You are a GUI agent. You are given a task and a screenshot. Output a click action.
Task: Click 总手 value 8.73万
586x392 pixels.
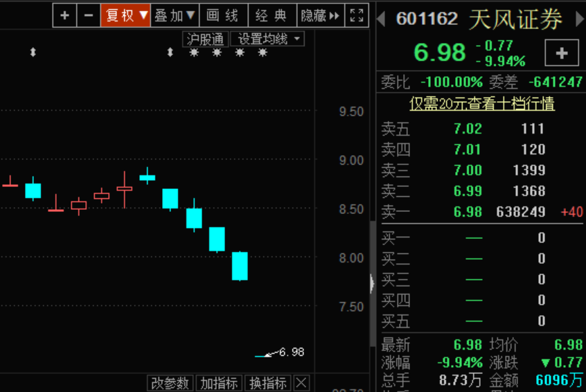click(x=461, y=380)
